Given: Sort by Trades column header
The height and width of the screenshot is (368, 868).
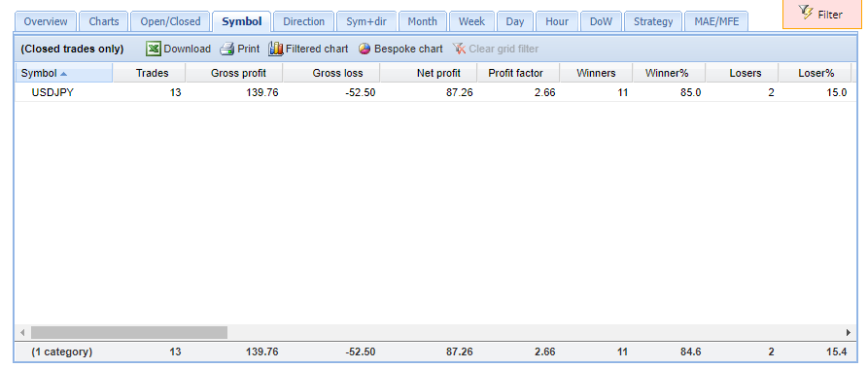Looking at the screenshot, I should [x=150, y=73].
